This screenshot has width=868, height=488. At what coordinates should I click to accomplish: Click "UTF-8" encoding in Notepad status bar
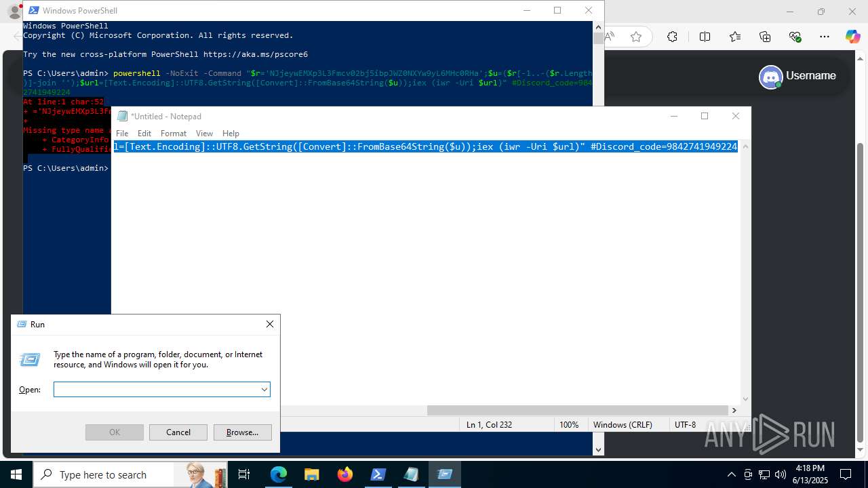coord(685,425)
